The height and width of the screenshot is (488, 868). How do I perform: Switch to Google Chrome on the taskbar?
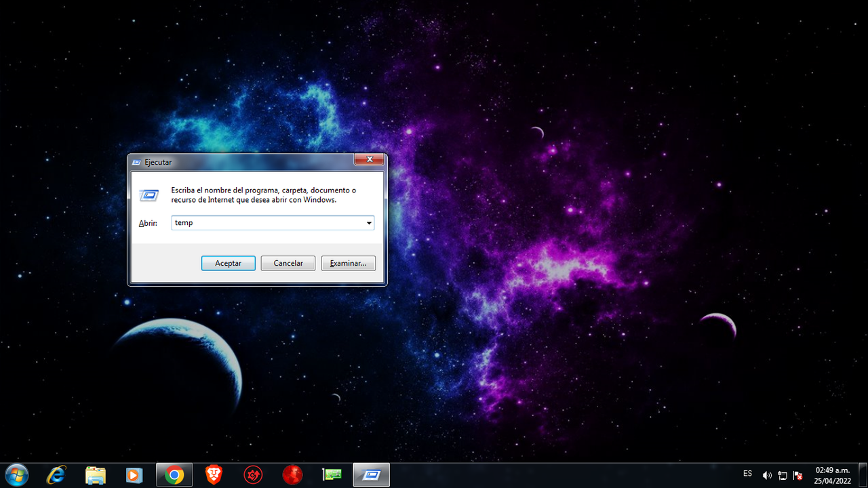pos(174,475)
